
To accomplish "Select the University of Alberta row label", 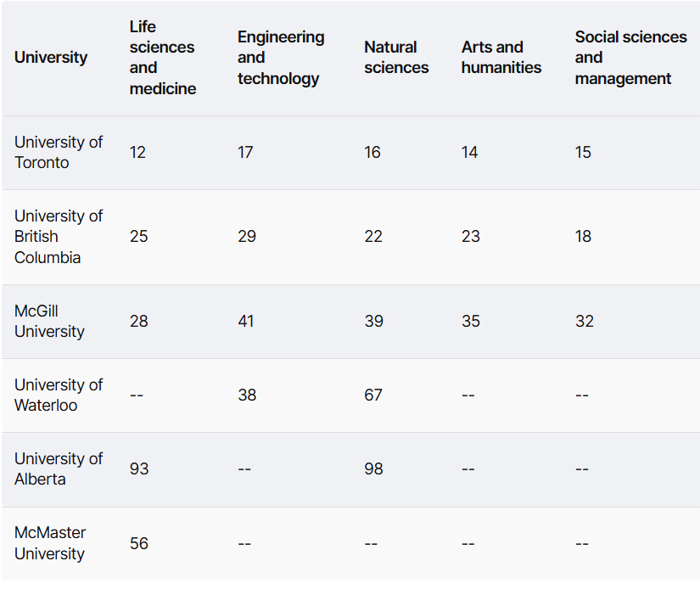I will (59, 469).
